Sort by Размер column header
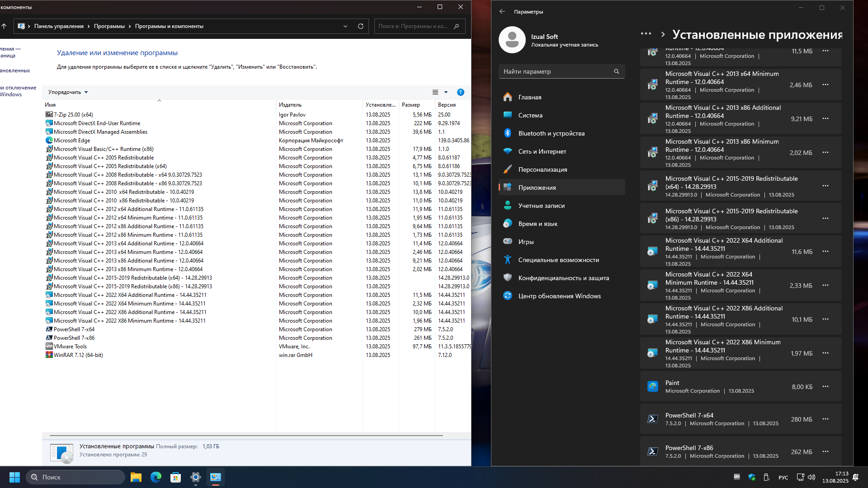The image size is (868, 488). [x=417, y=104]
